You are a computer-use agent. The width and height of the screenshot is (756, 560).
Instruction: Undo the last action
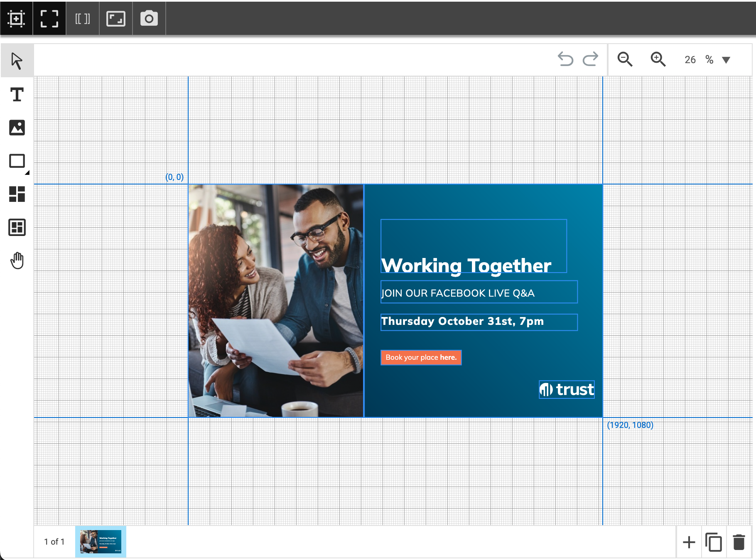(565, 59)
